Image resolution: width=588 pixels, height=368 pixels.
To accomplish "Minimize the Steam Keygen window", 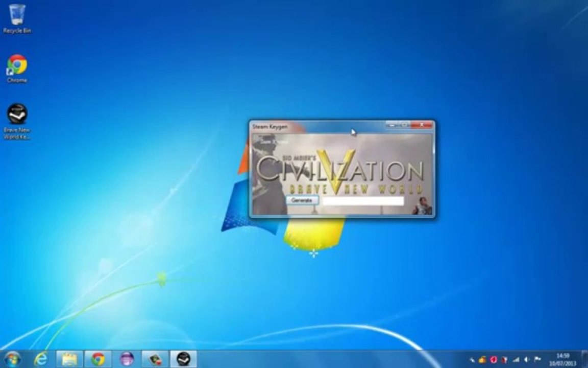I will tap(392, 125).
